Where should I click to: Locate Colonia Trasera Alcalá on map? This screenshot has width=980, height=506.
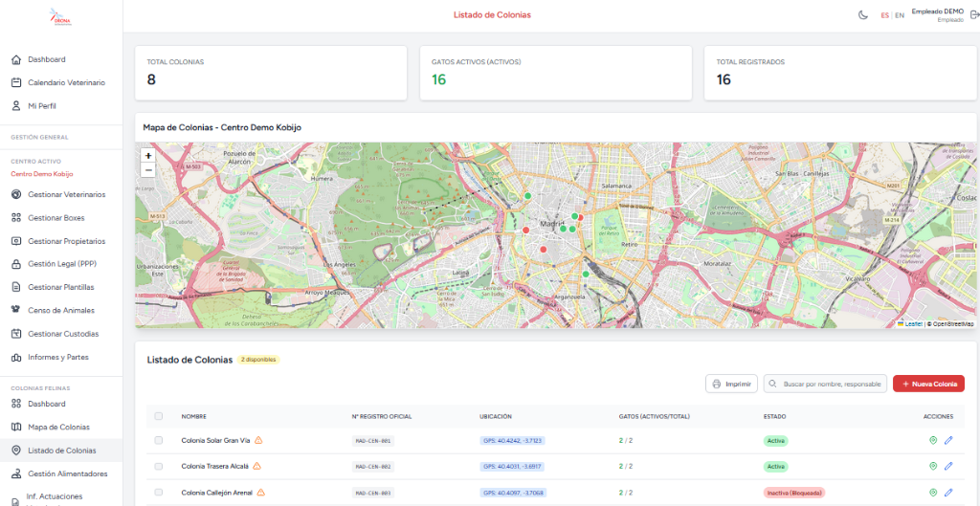(933, 466)
